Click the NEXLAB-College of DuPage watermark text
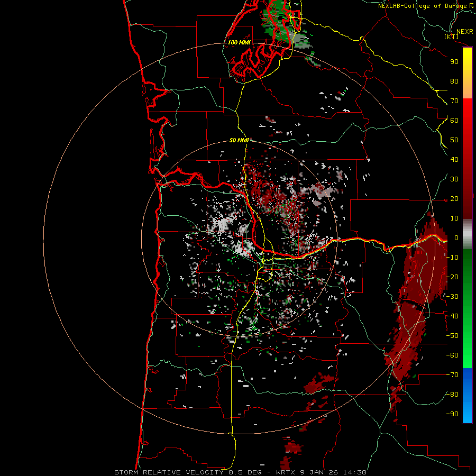476x476 pixels. pyautogui.click(x=426, y=6)
